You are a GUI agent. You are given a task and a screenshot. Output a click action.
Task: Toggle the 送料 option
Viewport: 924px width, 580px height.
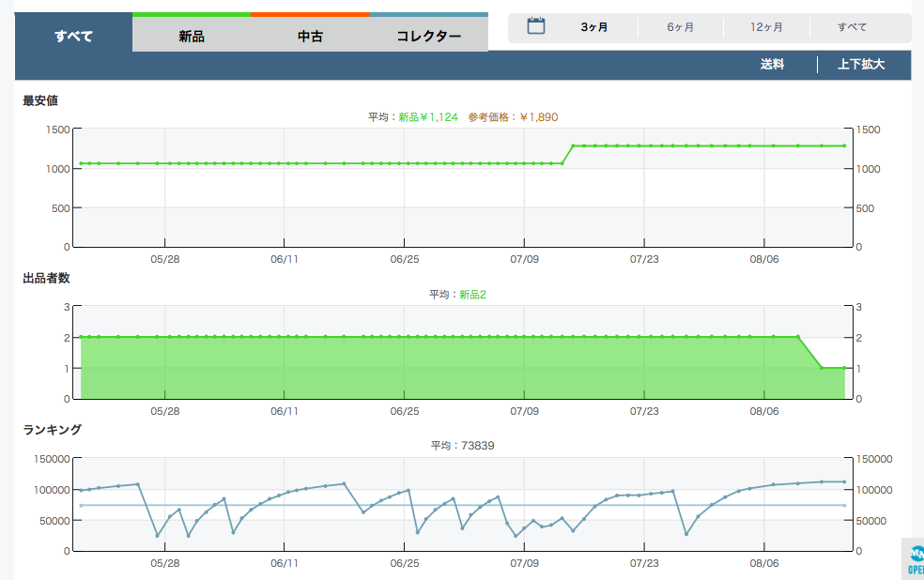coord(772,65)
